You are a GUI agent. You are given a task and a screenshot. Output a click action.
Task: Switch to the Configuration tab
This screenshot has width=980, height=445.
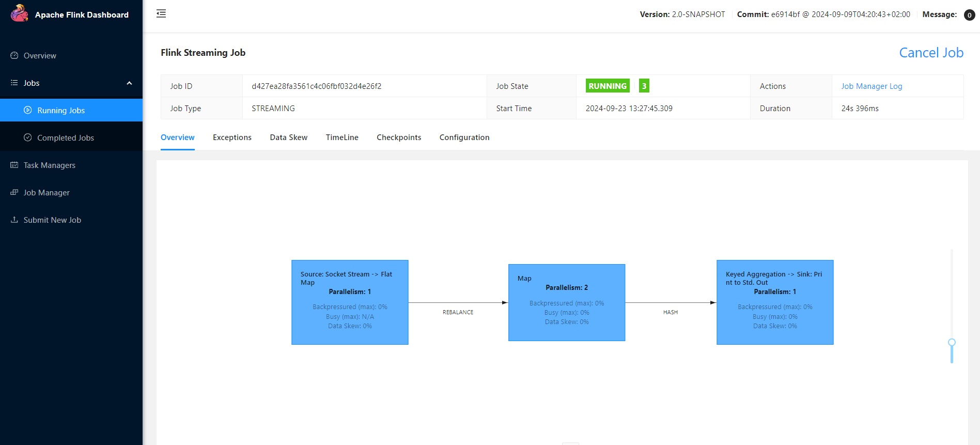pyautogui.click(x=464, y=137)
